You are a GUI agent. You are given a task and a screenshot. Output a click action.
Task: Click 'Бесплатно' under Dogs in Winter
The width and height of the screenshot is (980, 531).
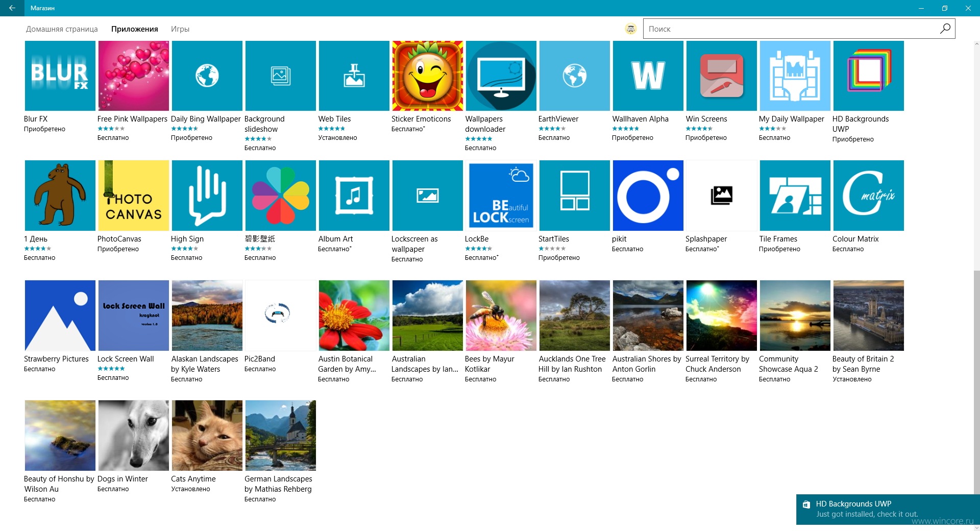coord(113,489)
